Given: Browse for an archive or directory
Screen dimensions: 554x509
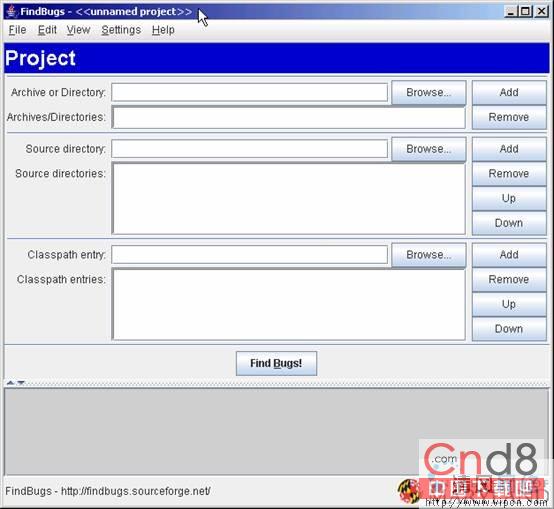Looking at the screenshot, I should (429, 93).
